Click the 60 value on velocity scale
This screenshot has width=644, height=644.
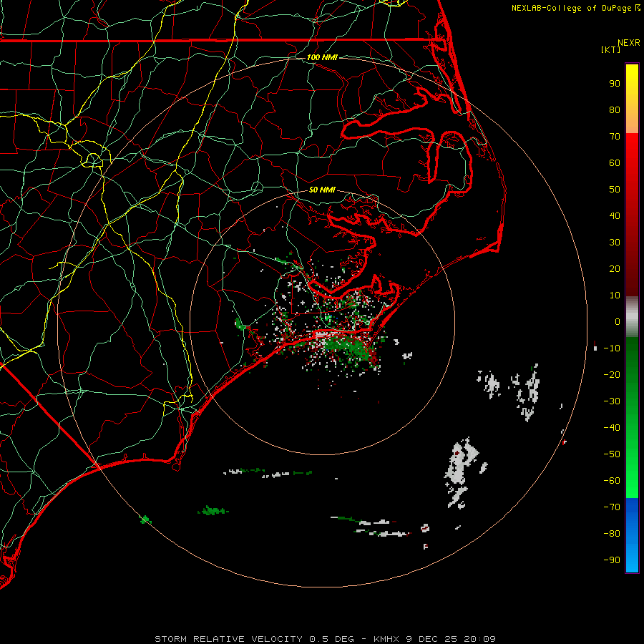pos(615,163)
